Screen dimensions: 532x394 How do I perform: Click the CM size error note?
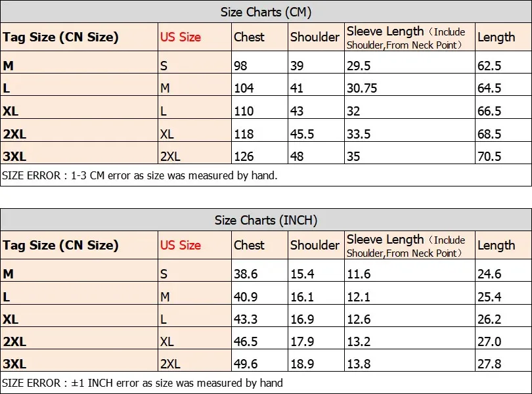(x=139, y=175)
